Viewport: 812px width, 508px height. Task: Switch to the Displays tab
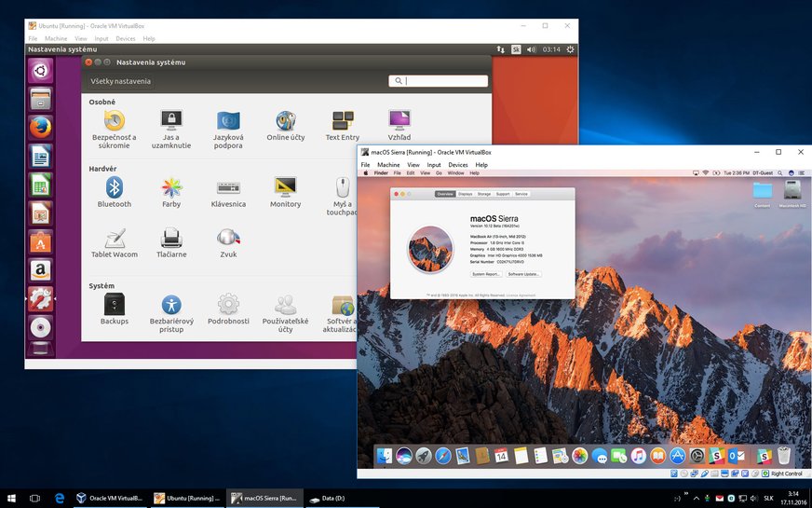[465, 194]
